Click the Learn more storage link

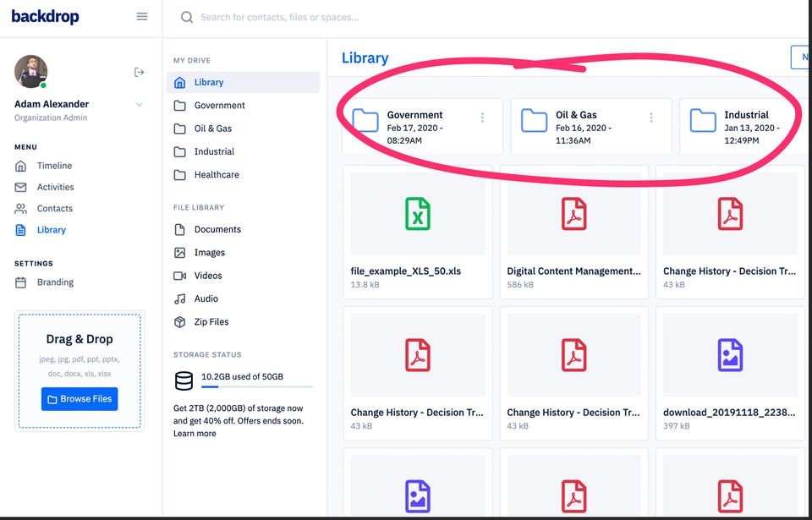point(195,434)
